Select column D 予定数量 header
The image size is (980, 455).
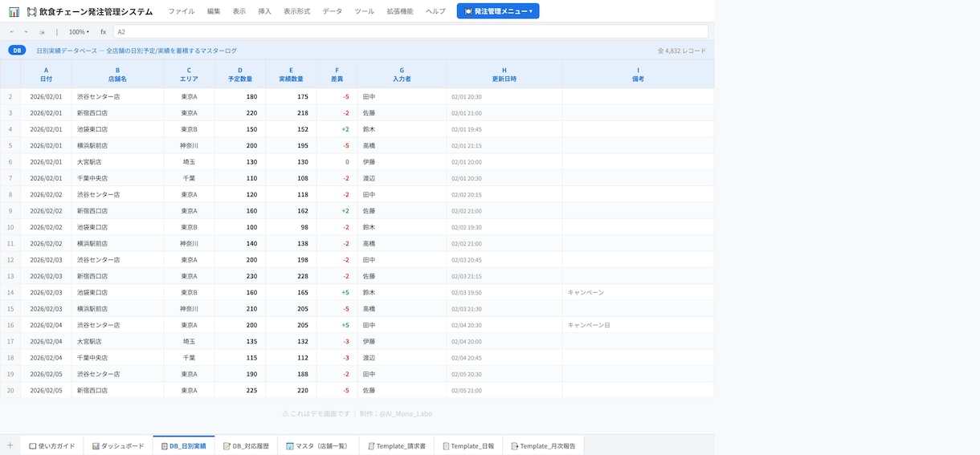240,74
